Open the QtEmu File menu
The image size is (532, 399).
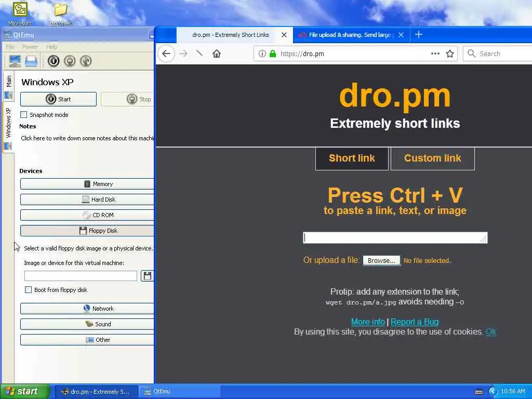(10, 47)
